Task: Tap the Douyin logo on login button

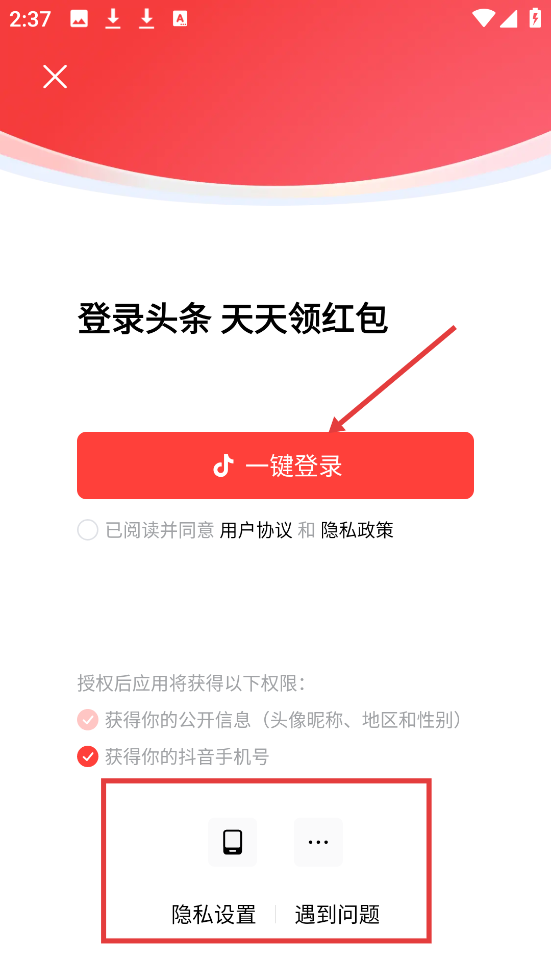Action: [x=223, y=465]
